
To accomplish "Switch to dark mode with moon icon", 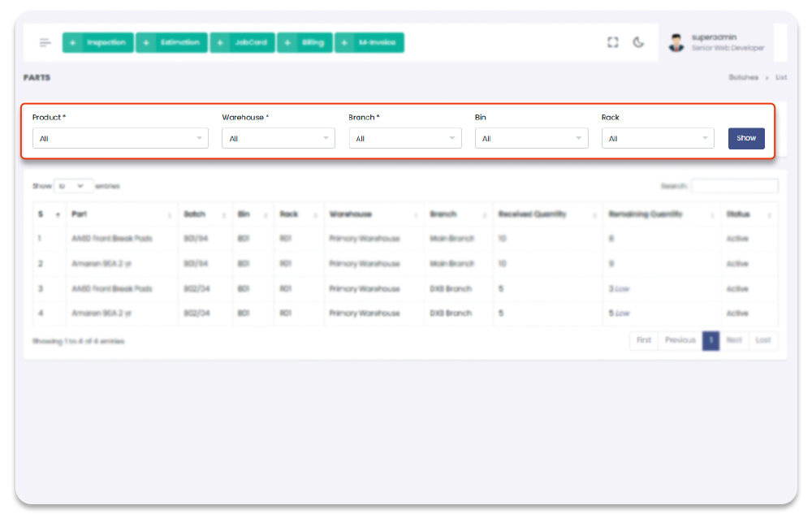I will click(x=638, y=43).
